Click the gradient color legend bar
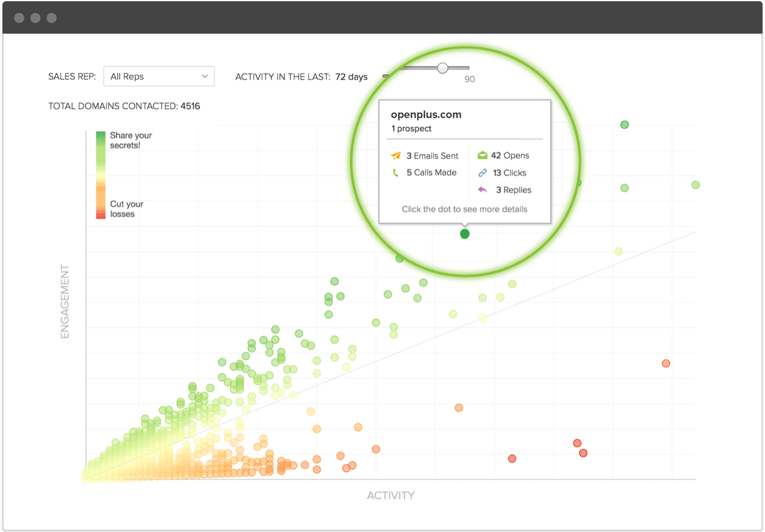 [x=101, y=174]
